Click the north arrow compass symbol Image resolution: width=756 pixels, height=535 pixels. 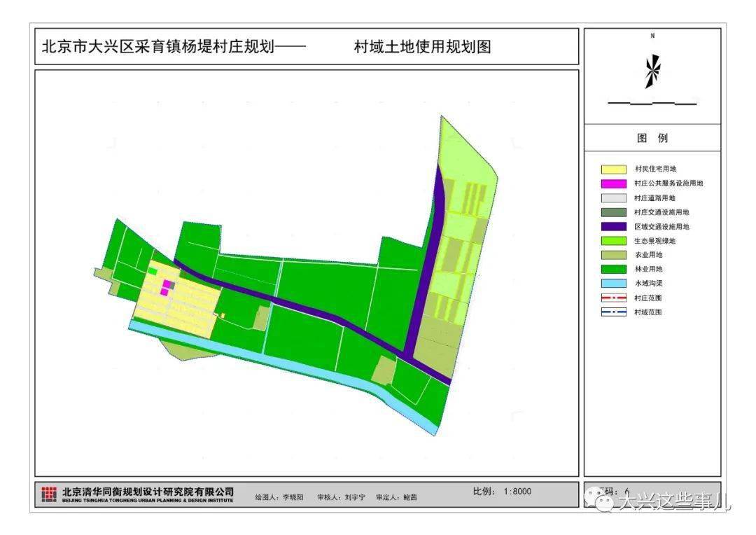point(653,71)
